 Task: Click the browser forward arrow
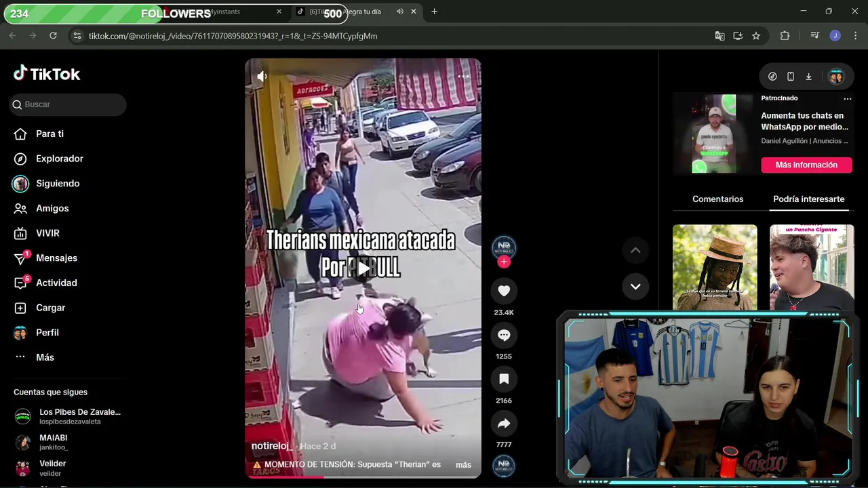[33, 36]
